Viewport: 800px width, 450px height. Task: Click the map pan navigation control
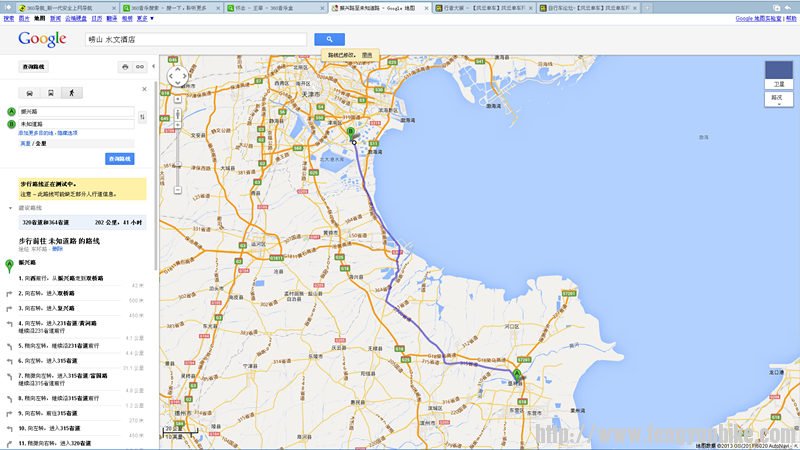pyautogui.click(x=177, y=76)
